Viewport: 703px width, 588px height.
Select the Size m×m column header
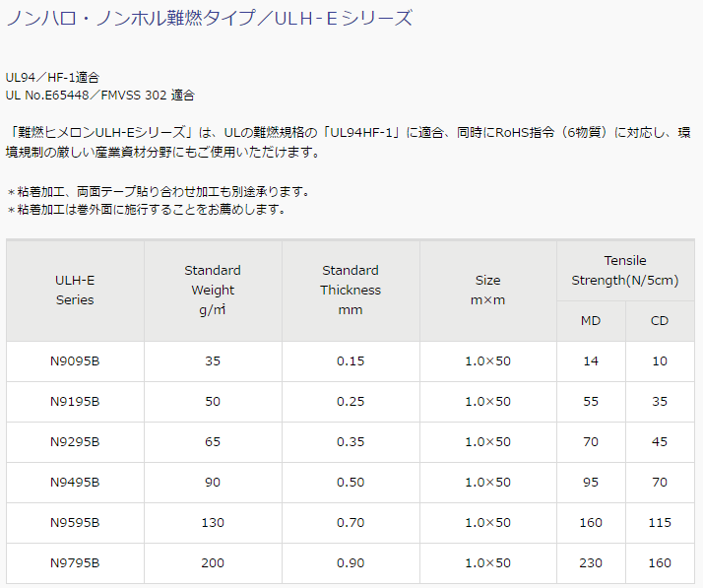pyautogui.click(x=487, y=290)
